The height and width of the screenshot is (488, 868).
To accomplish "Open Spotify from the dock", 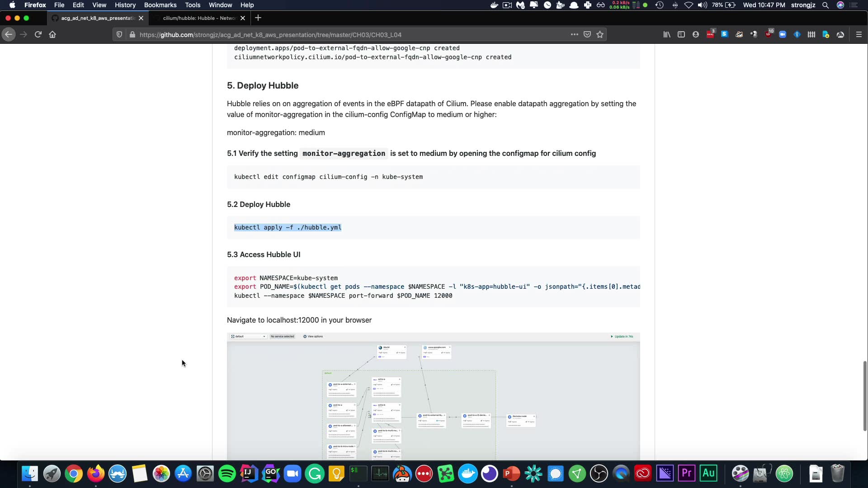I will 227,474.
